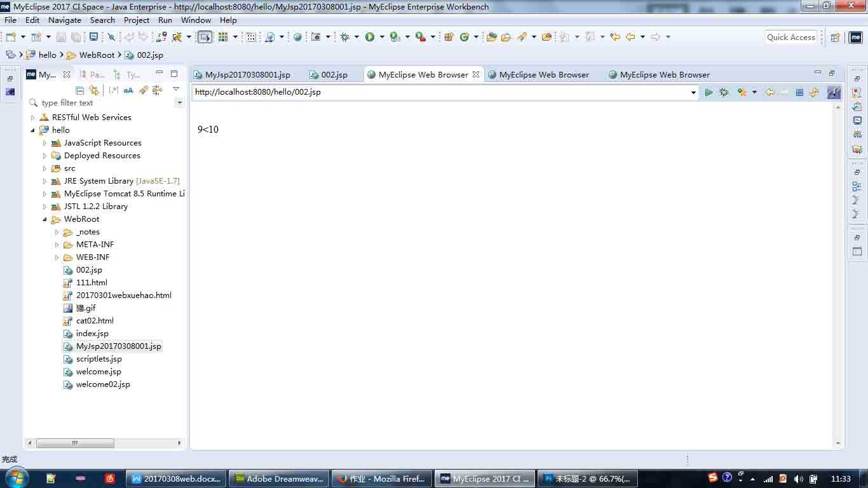The height and width of the screenshot is (488, 868).
Task: Collapse the WebRoot folder
Action: [x=45, y=219]
